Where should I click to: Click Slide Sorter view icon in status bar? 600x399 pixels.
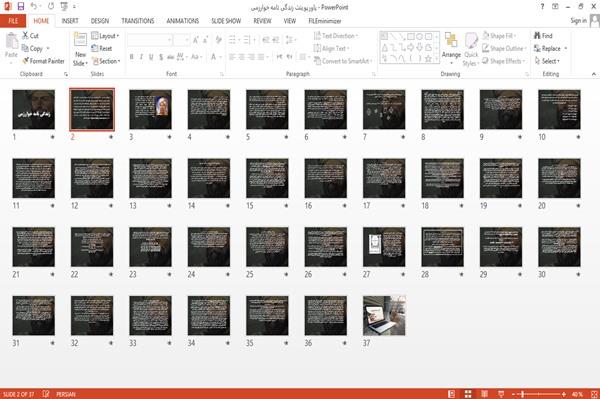[468, 394]
